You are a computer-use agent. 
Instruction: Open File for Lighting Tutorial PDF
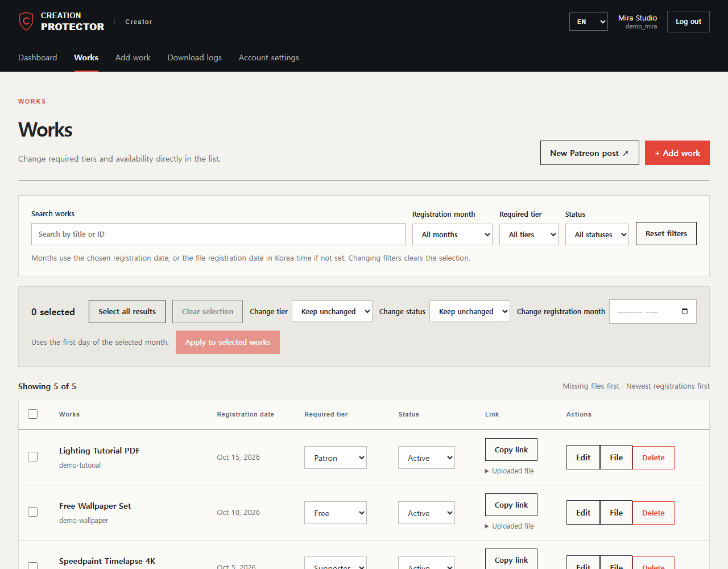click(x=616, y=457)
